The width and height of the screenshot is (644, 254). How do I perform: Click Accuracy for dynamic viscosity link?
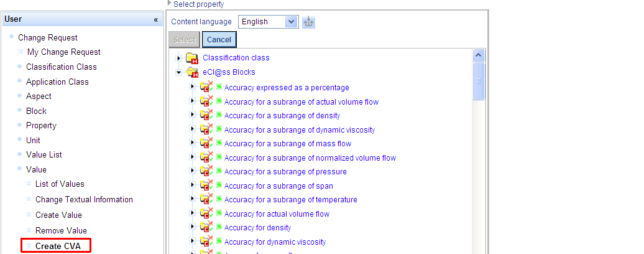[275, 242]
